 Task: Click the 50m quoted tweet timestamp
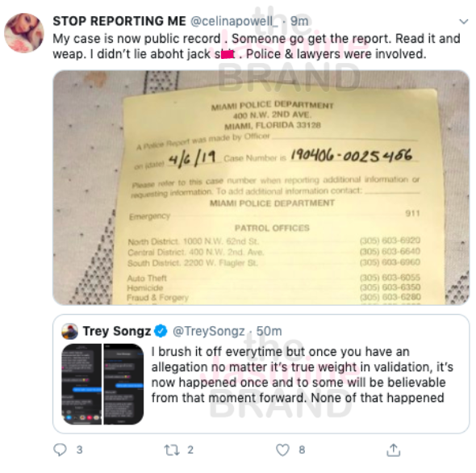(269, 331)
